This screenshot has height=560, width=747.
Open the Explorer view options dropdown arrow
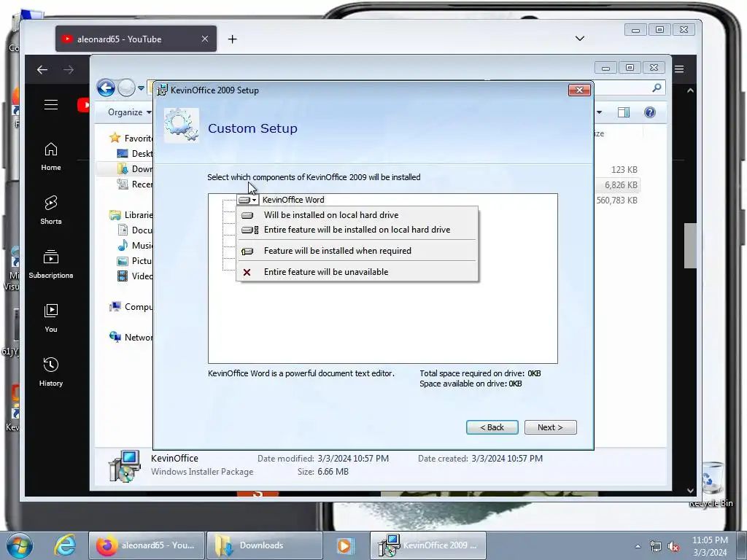[600, 112]
